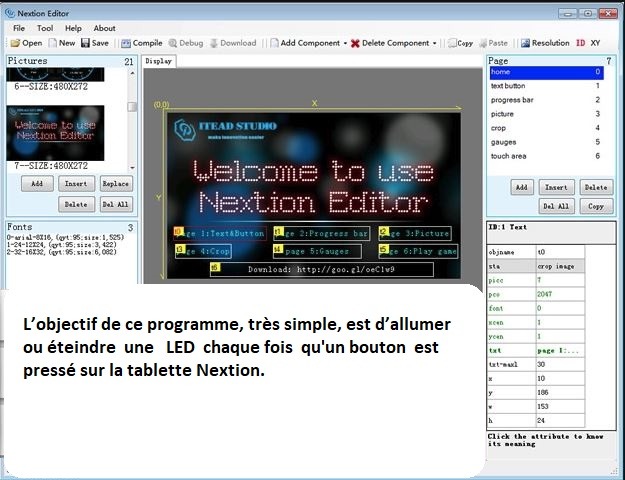Click Delete Component red X icon
Image resolution: width=625 pixels, height=480 pixels.
point(355,43)
